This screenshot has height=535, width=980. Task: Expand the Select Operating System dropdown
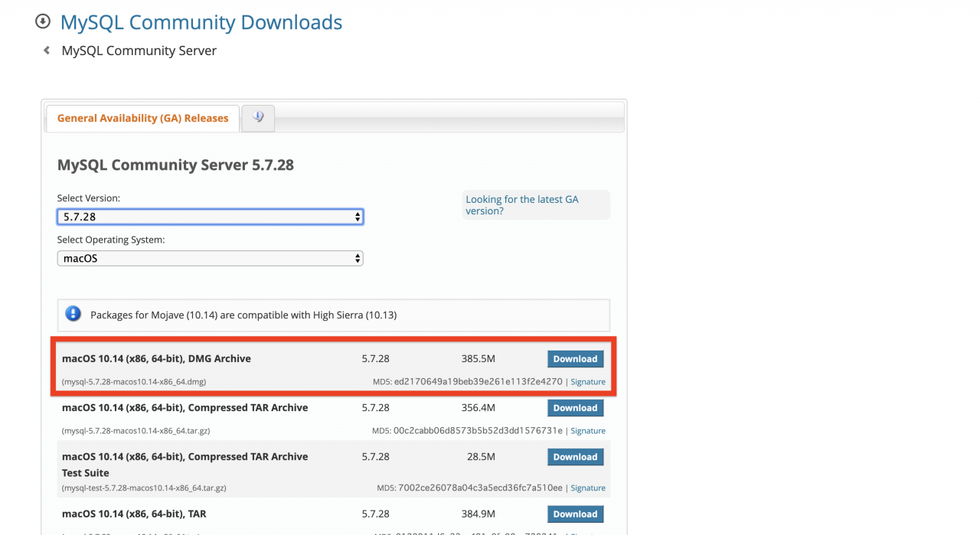point(210,259)
